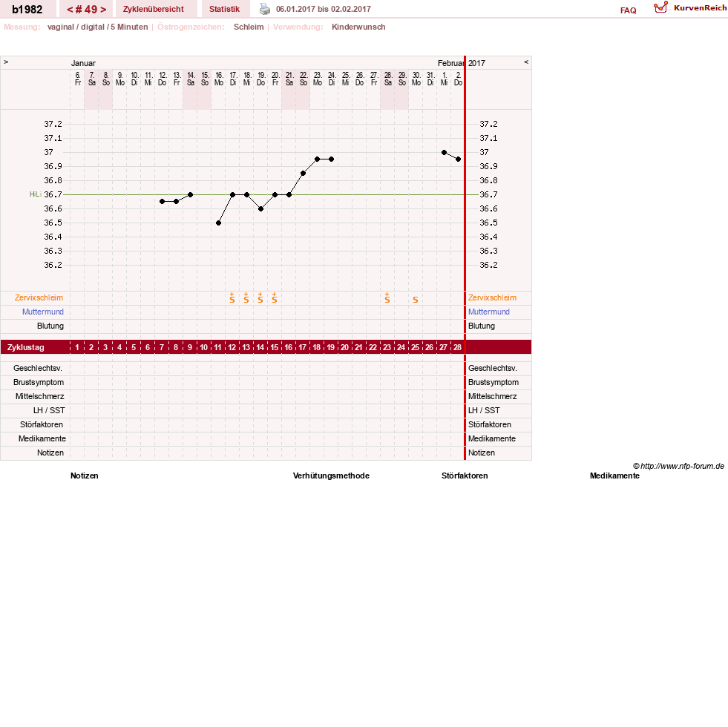Click the right collapse arrow beside 2017
The height and width of the screenshot is (727, 728).
[x=526, y=62]
